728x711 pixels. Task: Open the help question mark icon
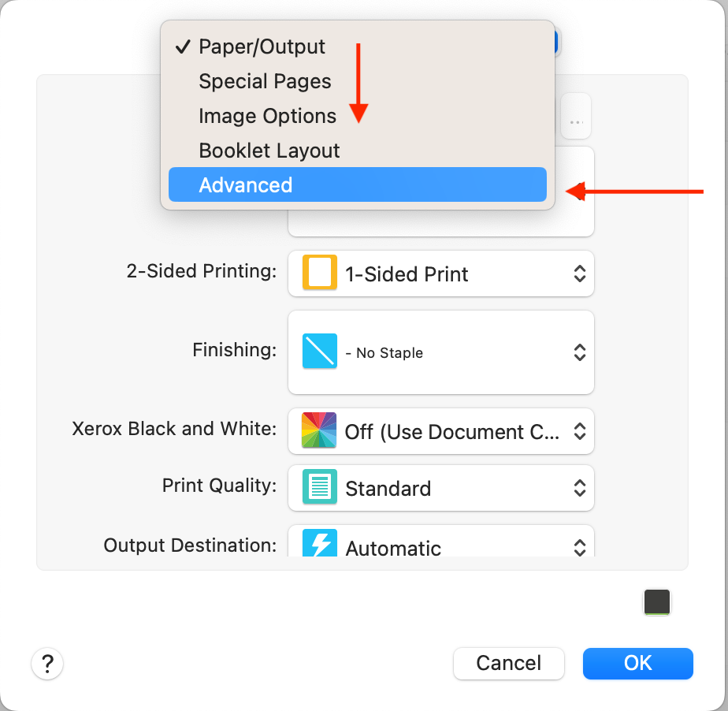coord(47,664)
